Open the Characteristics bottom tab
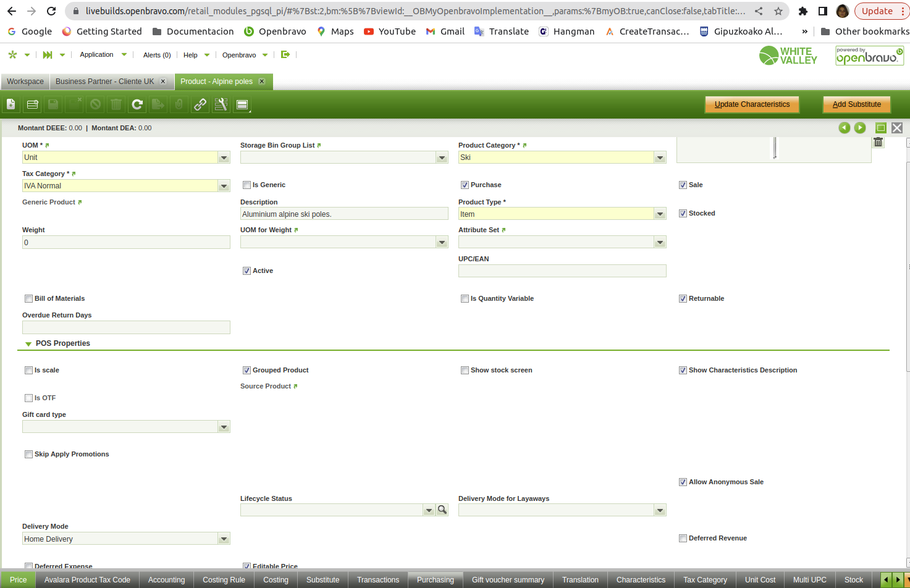This screenshot has width=910, height=588. [641, 580]
